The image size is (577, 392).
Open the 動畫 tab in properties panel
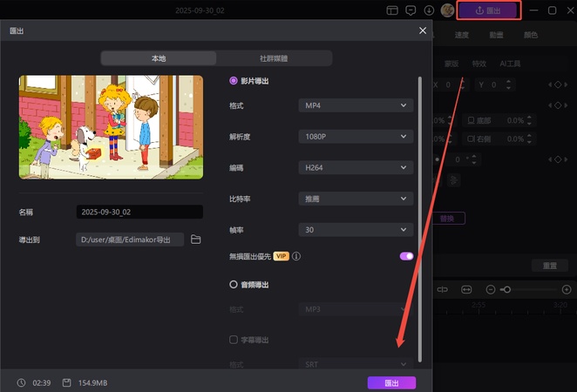pyautogui.click(x=496, y=35)
